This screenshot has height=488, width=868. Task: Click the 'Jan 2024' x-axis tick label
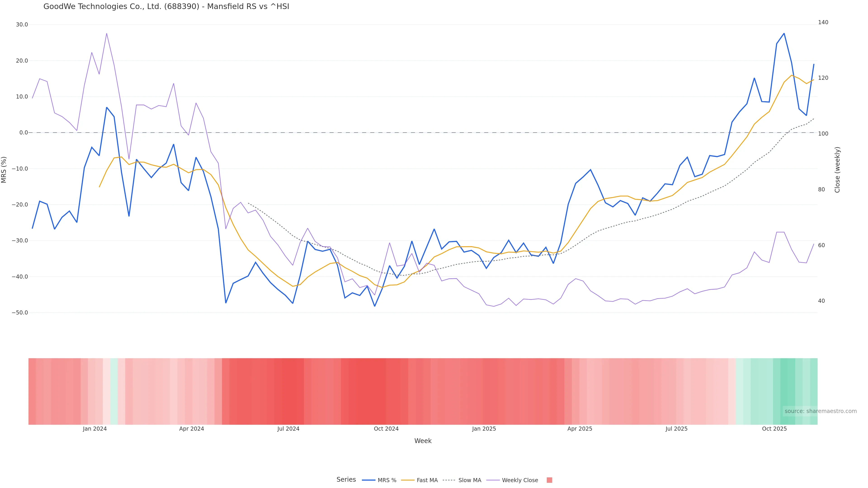point(95,429)
